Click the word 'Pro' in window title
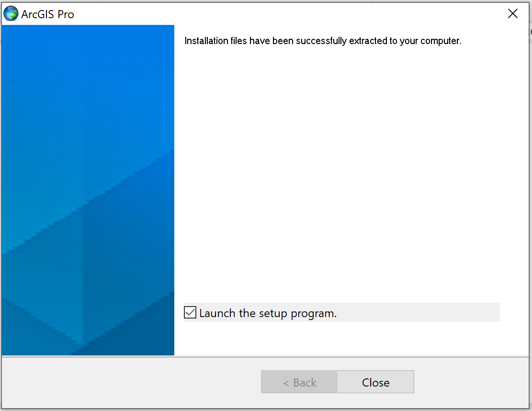This screenshot has height=411, width=532. pyautogui.click(x=66, y=14)
